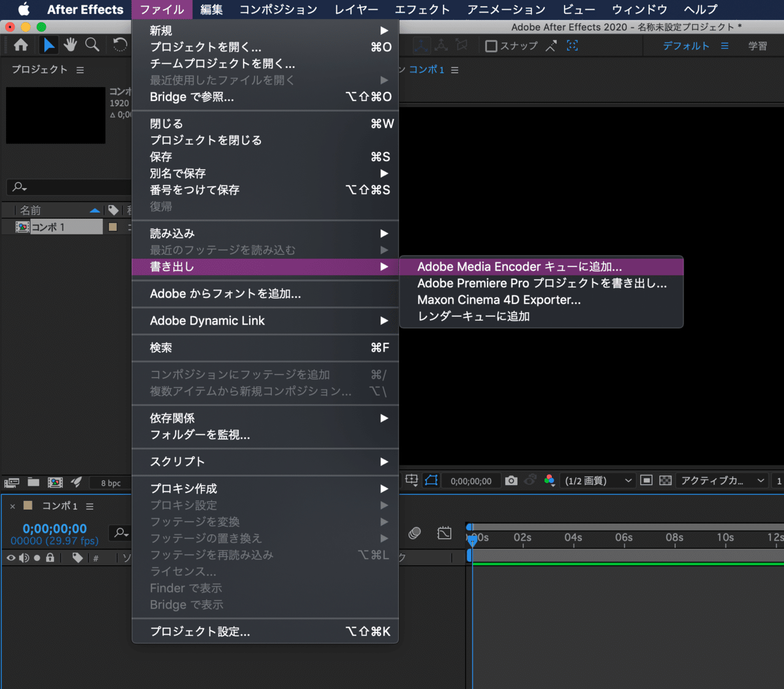Select Adobe からフォントを追加... menu item

265,294
